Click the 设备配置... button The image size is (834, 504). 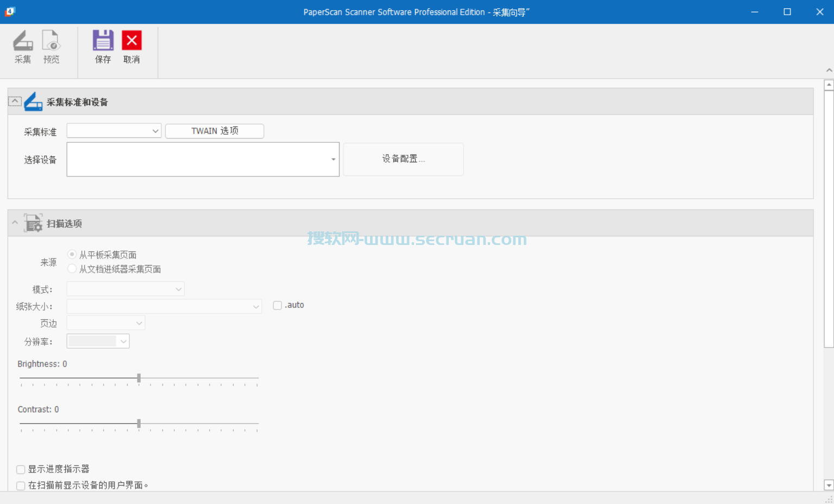(403, 159)
